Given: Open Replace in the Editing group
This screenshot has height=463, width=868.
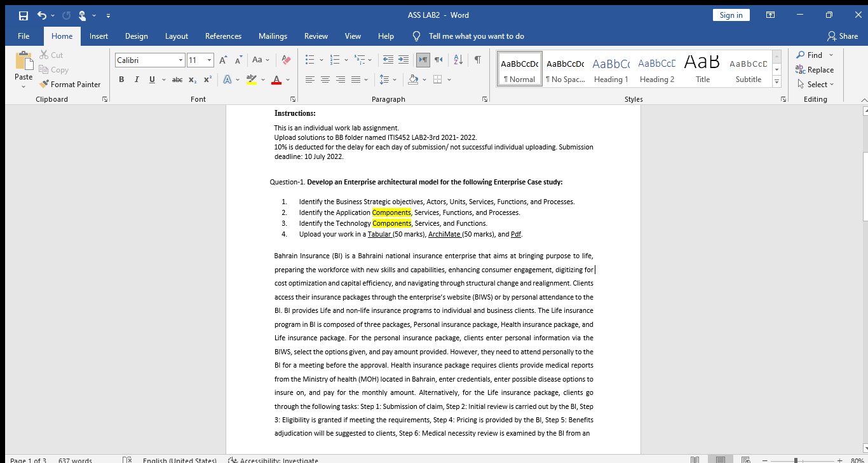Looking at the screenshot, I should pos(815,69).
